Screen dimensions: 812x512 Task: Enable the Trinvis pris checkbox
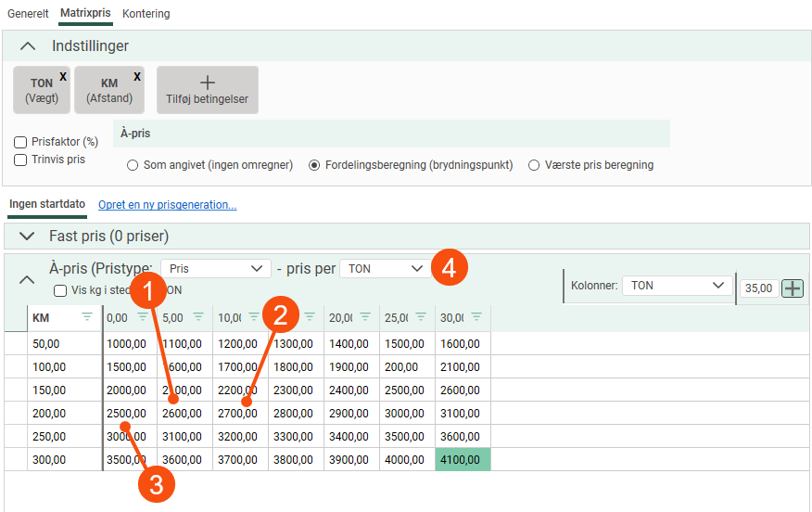pos(20,160)
